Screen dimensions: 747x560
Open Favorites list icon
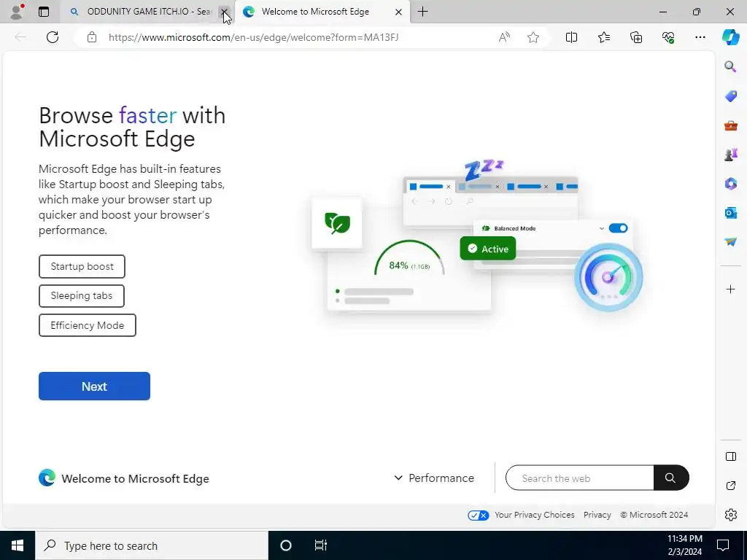(603, 37)
